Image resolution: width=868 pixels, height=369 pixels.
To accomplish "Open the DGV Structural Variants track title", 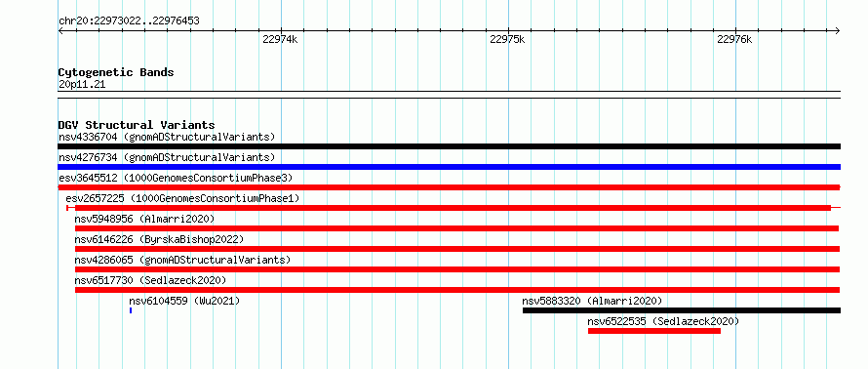I will coord(137,125).
